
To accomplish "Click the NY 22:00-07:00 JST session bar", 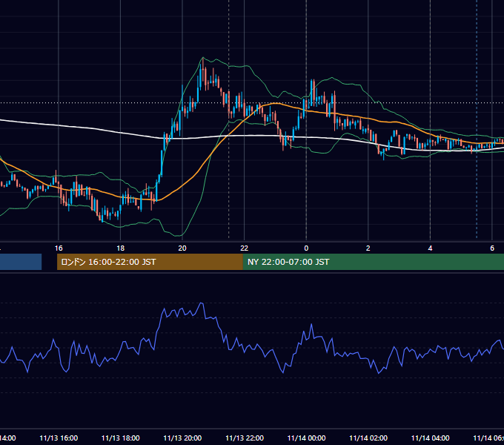I will point(373,262).
